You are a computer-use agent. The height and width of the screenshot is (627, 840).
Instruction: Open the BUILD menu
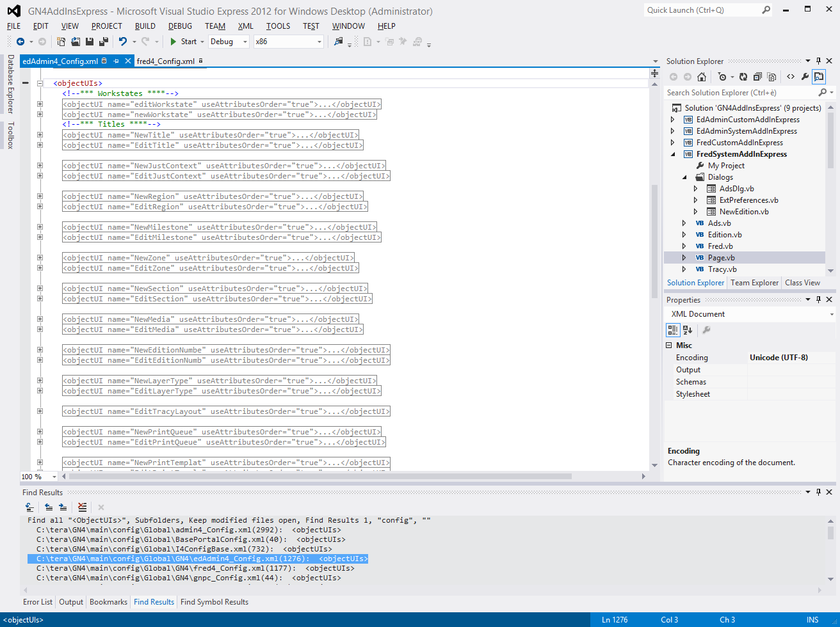click(145, 26)
